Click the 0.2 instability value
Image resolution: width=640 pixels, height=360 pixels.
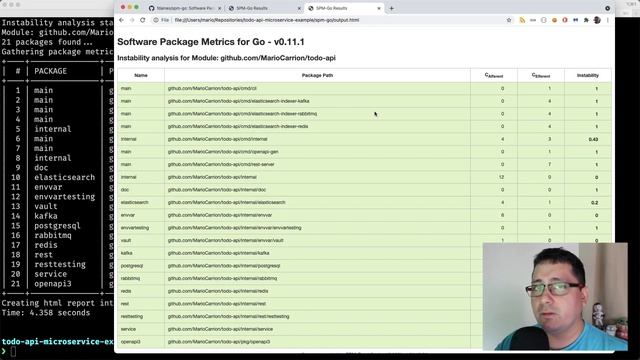[594, 202]
